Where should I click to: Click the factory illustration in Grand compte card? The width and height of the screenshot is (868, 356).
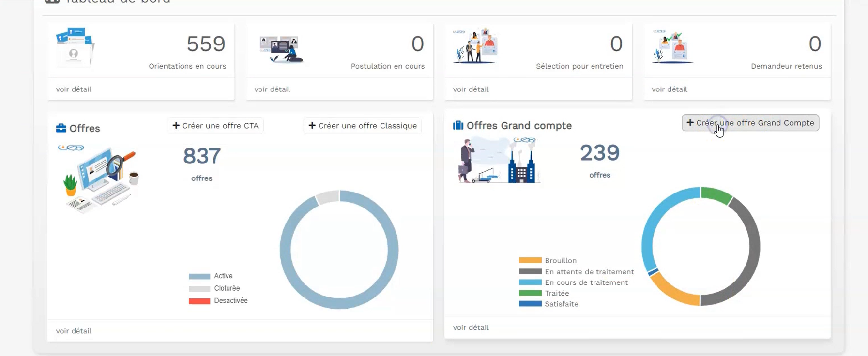[x=499, y=160]
